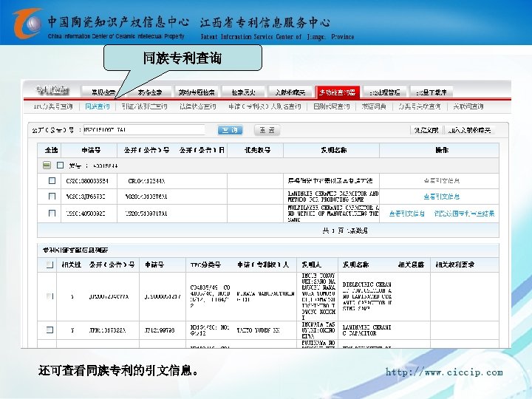
Task: Click the 申请号 header in family table
Action: tap(91, 150)
